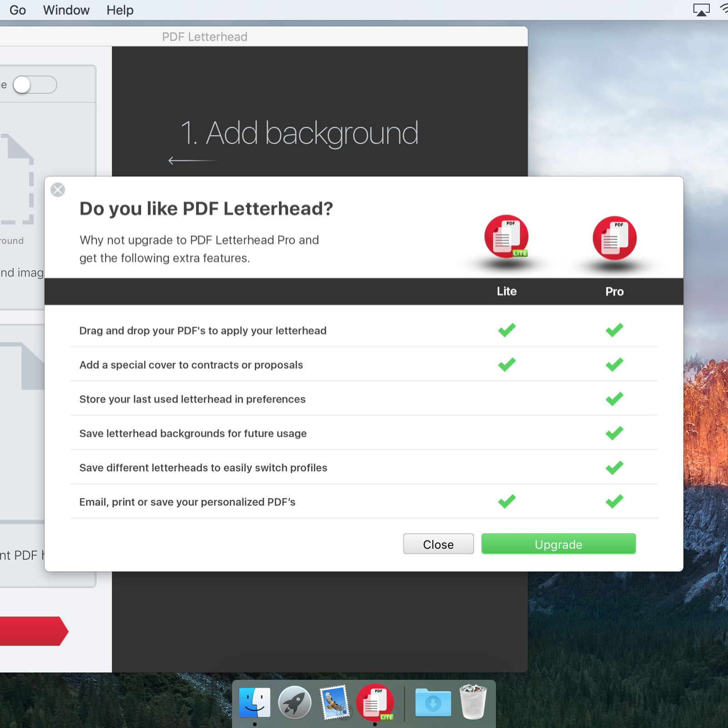This screenshot has width=728, height=728.
Task: Open the Mail stamp icon in Dock
Action: click(x=335, y=703)
